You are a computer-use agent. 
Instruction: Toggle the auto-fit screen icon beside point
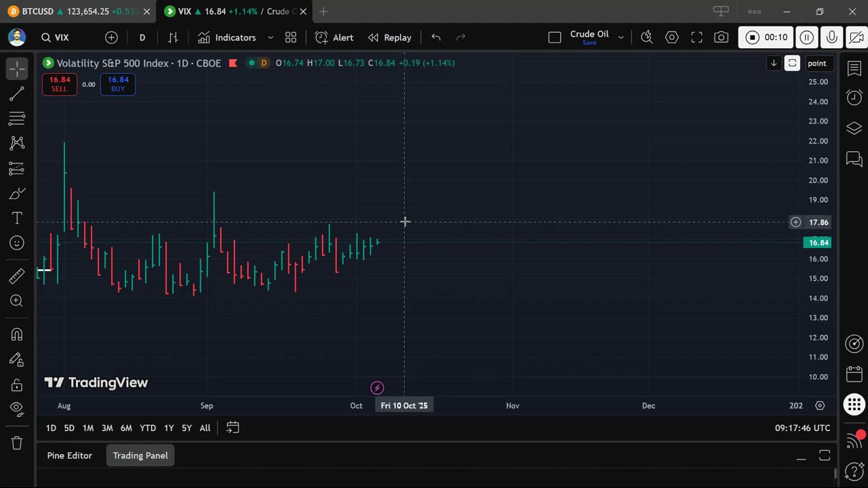tap(792, 63)
